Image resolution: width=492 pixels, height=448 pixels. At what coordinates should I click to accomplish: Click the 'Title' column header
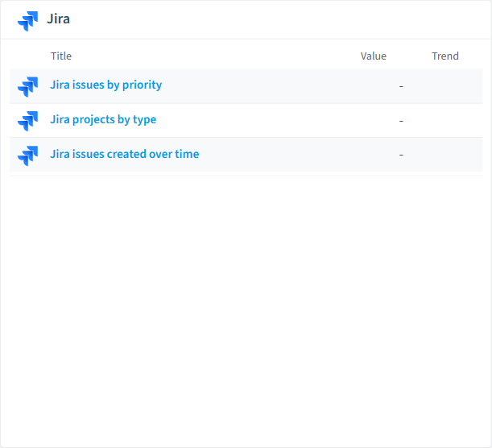coord(61,56)
